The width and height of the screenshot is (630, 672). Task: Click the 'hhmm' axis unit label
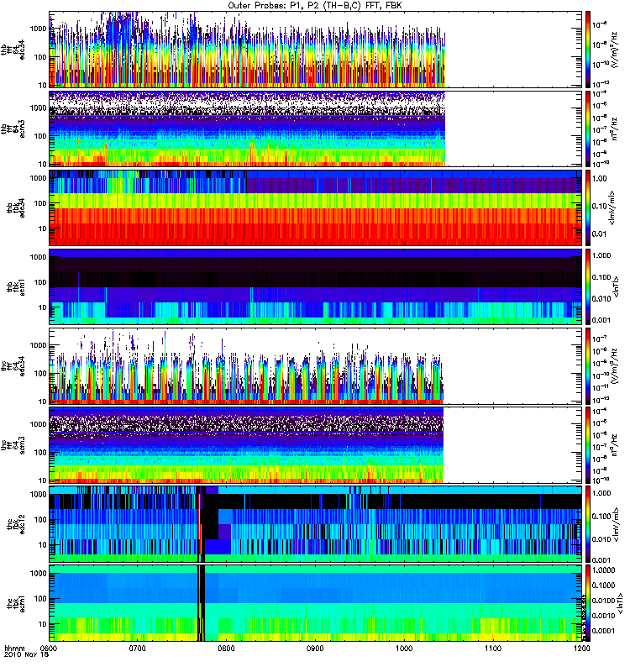click(x=14, y=648)
